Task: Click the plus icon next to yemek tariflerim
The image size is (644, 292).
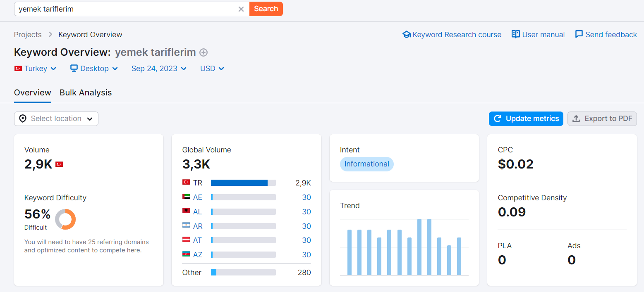Action: [203, 52]
